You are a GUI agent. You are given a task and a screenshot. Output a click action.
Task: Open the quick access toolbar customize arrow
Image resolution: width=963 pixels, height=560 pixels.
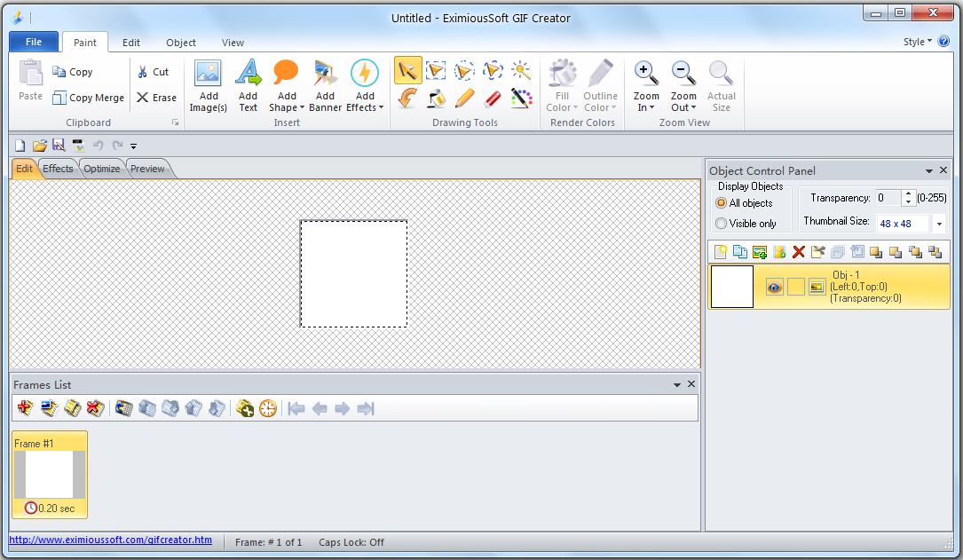coord(133,146)
